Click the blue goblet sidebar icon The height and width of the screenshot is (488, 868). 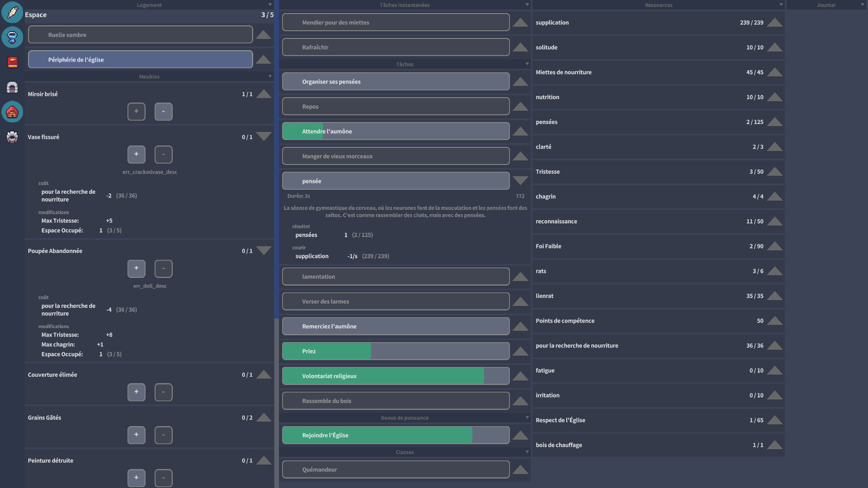[12, 37]
